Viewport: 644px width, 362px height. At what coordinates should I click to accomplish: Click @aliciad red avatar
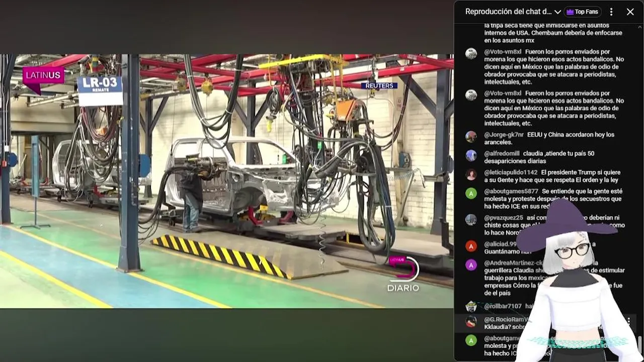coord(471,246)
